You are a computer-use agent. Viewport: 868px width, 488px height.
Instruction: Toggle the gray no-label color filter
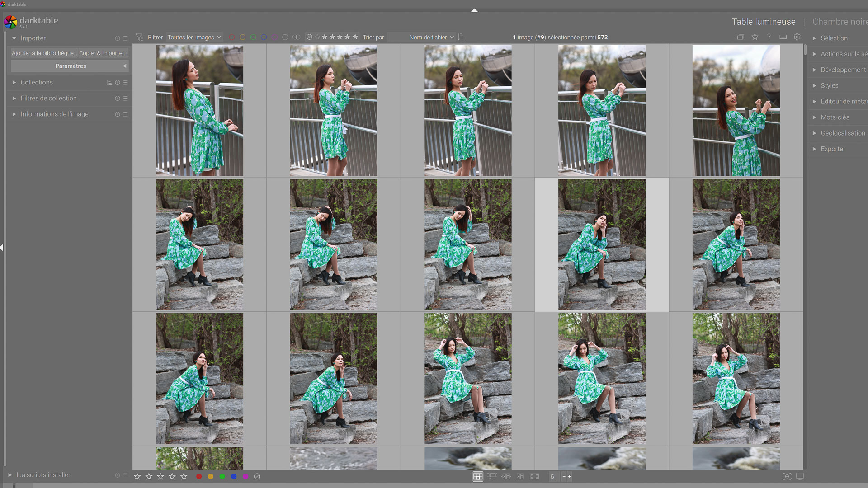pos(285,37)
